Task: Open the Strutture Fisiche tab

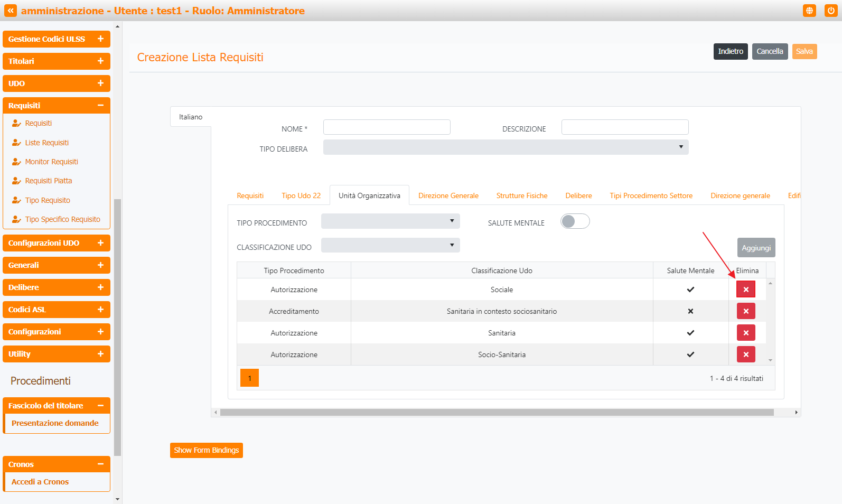Action: [x=522, y=195]
